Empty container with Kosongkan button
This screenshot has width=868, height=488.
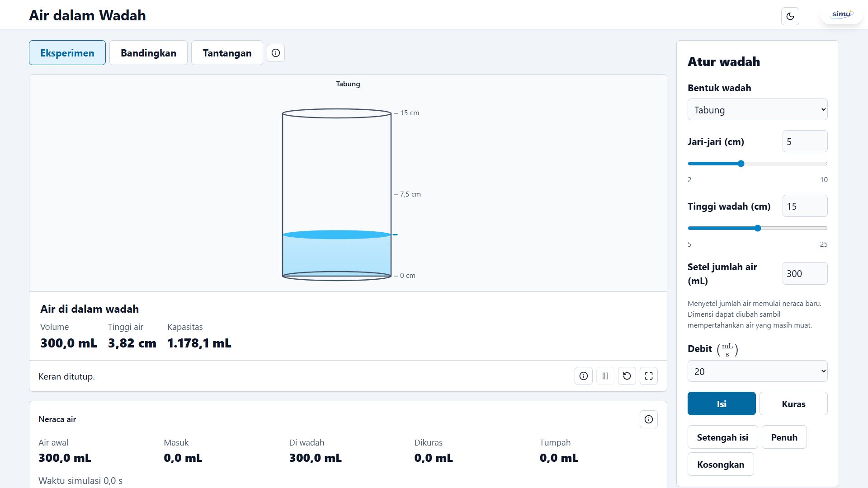click(721, 464)
